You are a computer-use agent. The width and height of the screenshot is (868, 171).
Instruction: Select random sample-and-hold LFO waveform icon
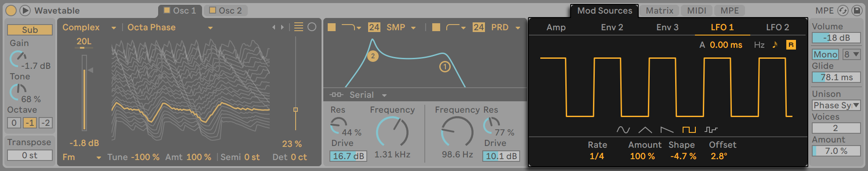711,130
